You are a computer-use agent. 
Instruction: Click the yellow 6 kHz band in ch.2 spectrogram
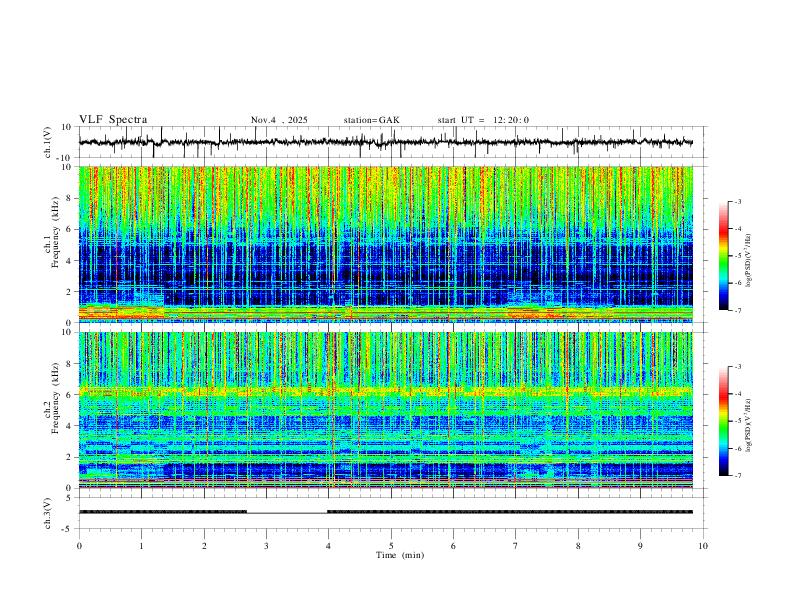click(x=385, y=390)
